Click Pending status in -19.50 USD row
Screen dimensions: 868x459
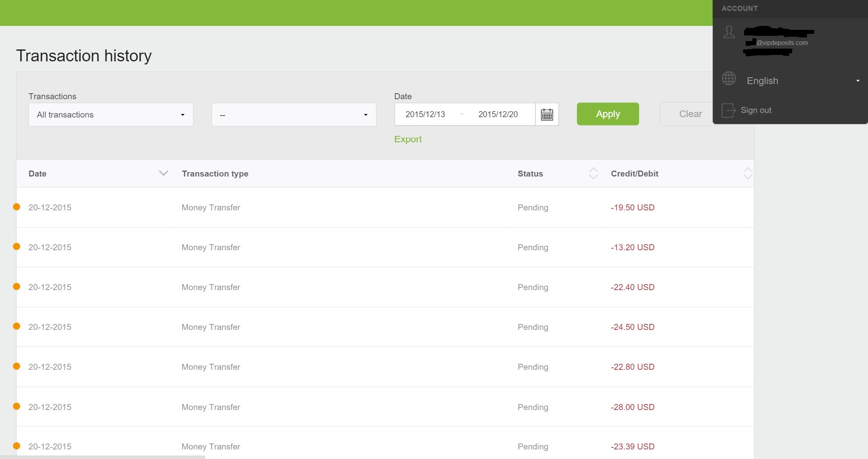533,208
